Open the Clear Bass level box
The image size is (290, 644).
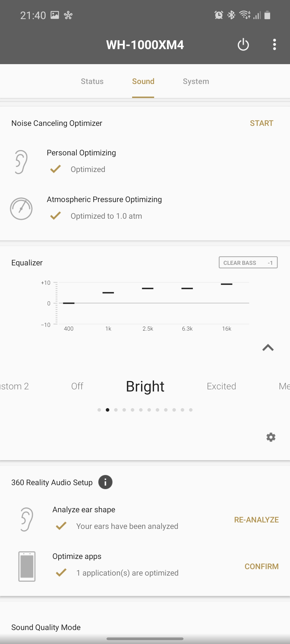(248, 263)
